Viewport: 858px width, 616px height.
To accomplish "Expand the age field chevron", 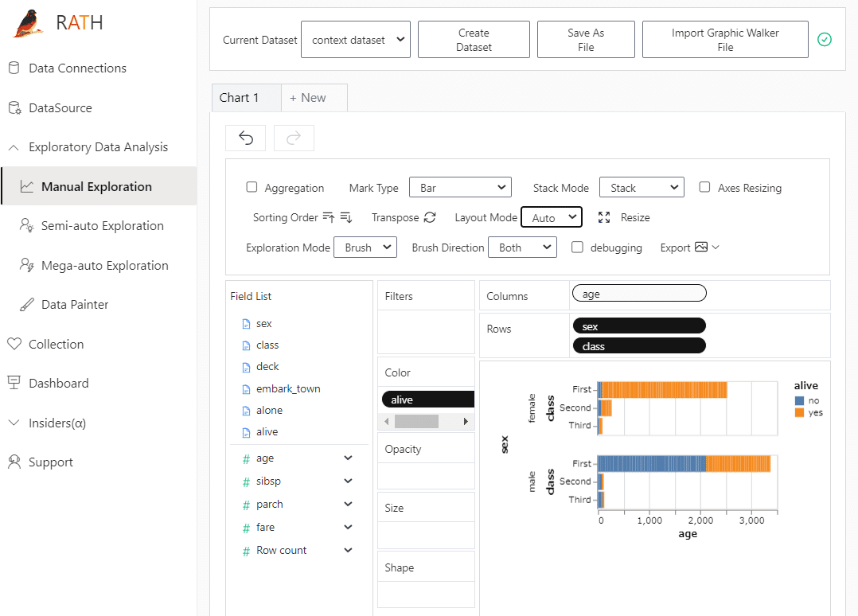I will click(348, 458).
